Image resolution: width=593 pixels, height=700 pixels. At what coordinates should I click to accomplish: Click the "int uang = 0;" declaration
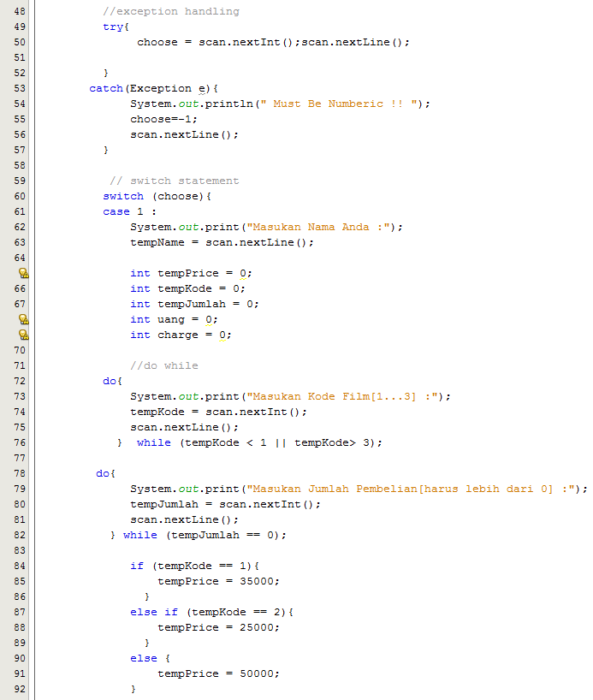[x=175, y=320]
